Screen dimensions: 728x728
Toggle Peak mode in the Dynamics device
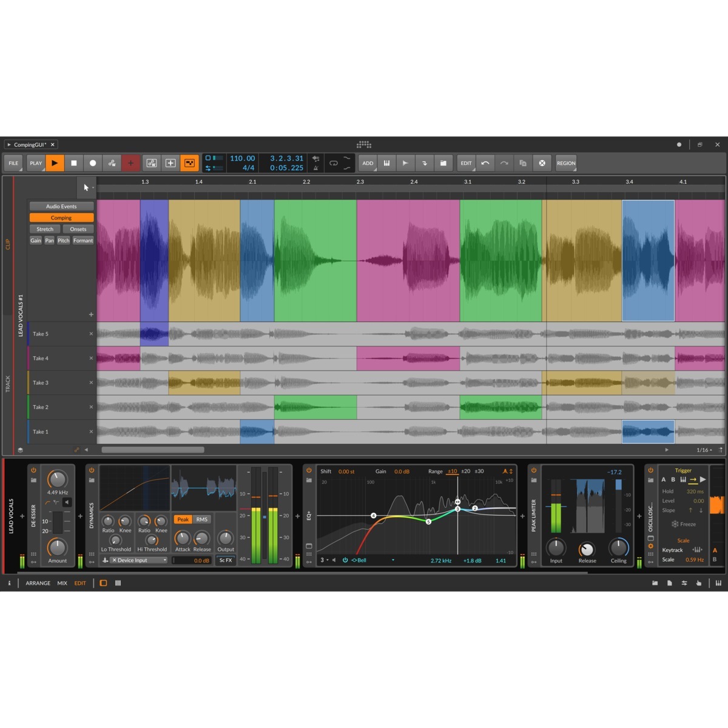tap(183, 519)
